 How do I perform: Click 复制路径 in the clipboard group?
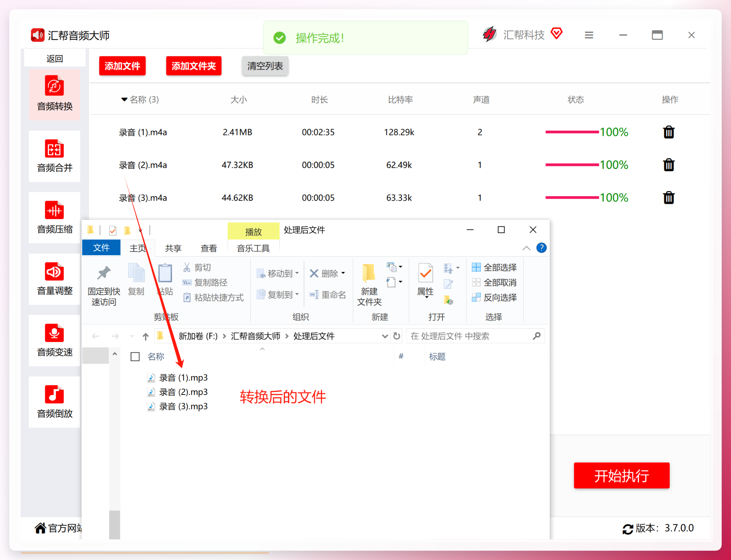pos(205,282)
